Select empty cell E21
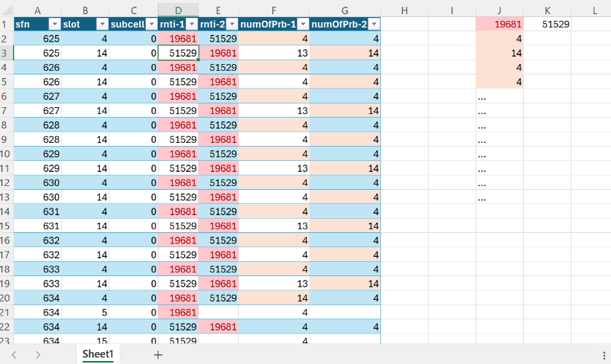Image resolution: width=611 pixels, height=364 pixels. coord(218,313)
